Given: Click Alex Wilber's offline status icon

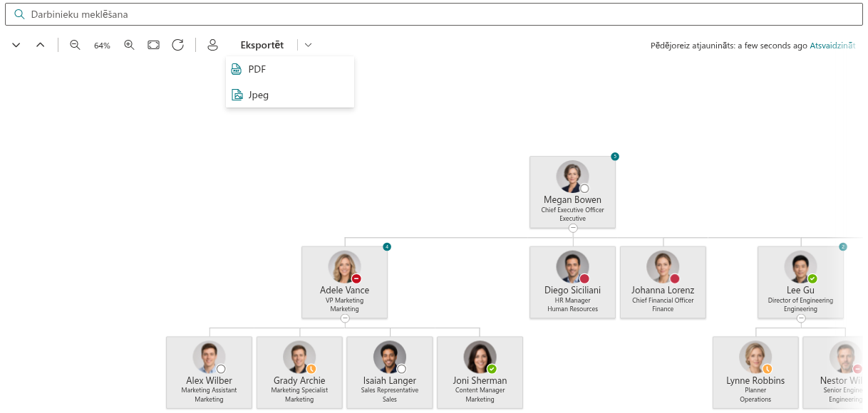Looking at the screenshot, I should pos(221,369).
